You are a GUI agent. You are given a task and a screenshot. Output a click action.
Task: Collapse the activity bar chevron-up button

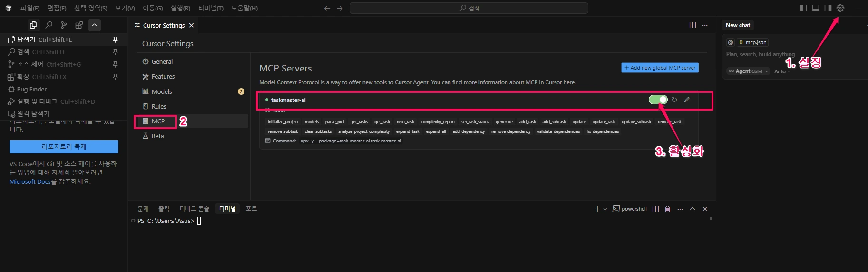click(x=95, y=25)
